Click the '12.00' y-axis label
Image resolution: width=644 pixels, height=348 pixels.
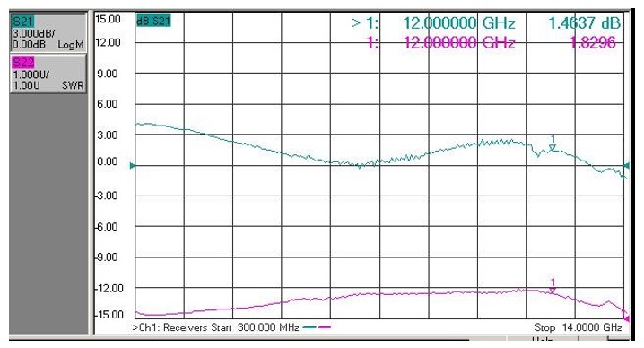[108, 42]
